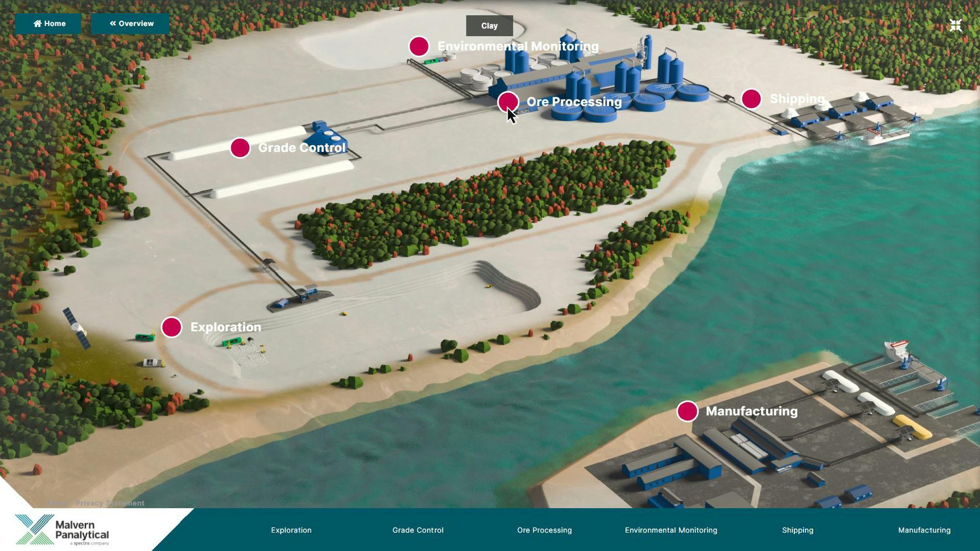Click the Grade Control hotspot marker
The width and height of the screenshot is (980, 551).
pos(240,148)
